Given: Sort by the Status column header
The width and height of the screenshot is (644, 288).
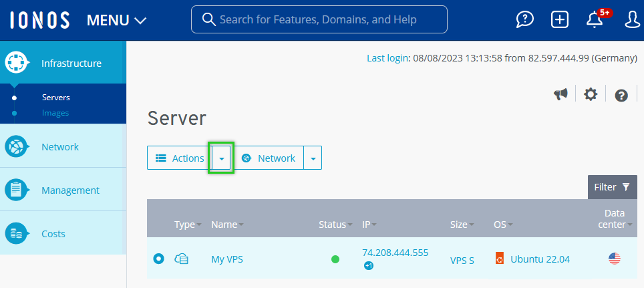Looking at the screenshot, I should click(332, 225).
